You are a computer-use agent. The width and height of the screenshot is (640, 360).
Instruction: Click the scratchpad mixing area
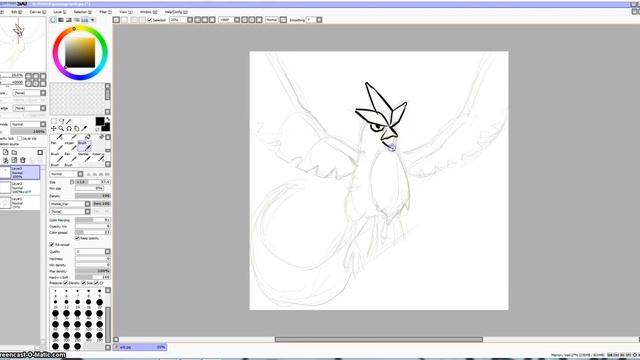point(77,98)
